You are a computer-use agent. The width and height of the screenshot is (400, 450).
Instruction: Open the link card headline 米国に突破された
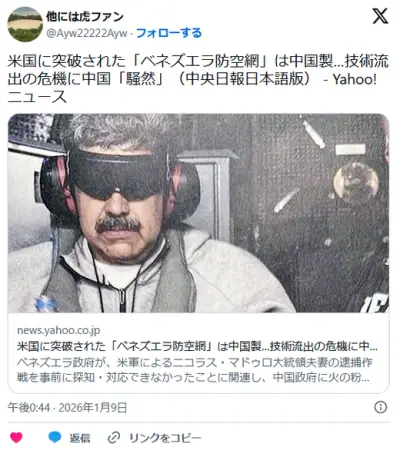pos(197,347)
